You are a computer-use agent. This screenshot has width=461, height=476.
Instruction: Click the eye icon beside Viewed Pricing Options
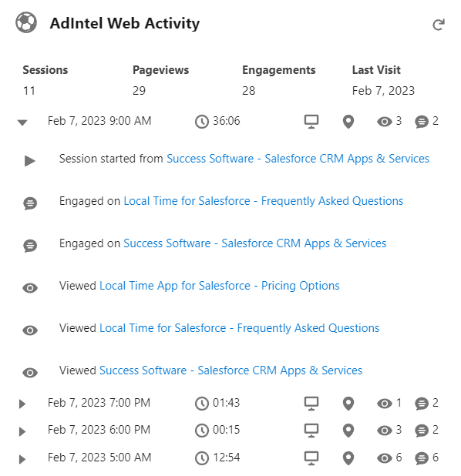30,288
